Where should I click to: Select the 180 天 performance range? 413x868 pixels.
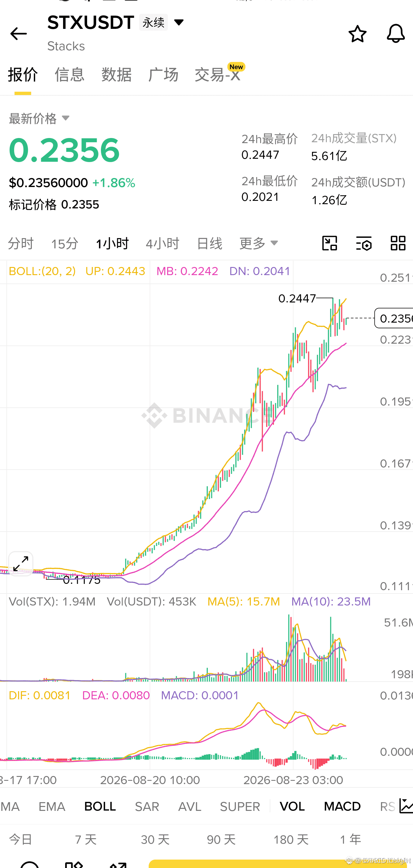291,839
